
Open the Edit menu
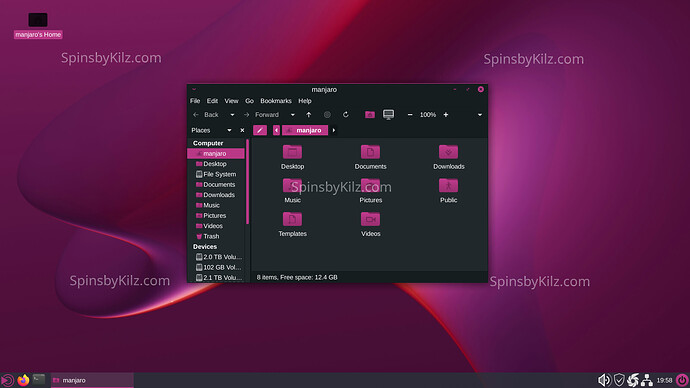click(x=212, y=101)
